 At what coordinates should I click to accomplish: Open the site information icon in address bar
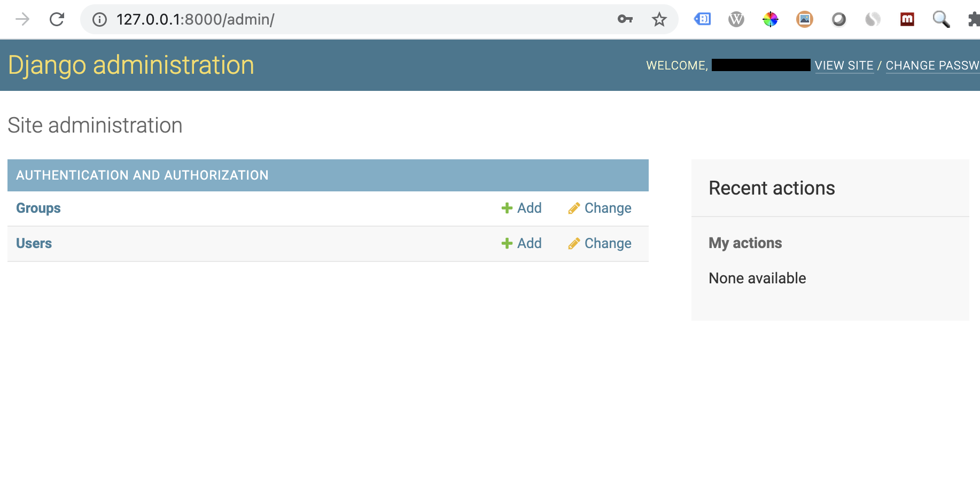pos(99,20)
